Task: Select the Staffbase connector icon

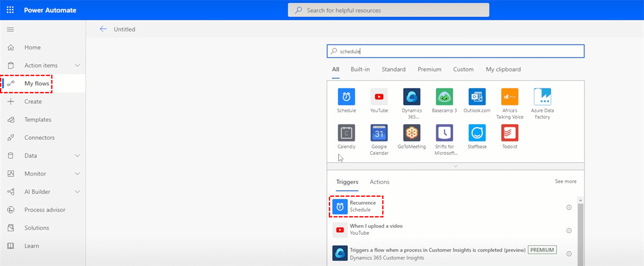Action: [477, 132]
